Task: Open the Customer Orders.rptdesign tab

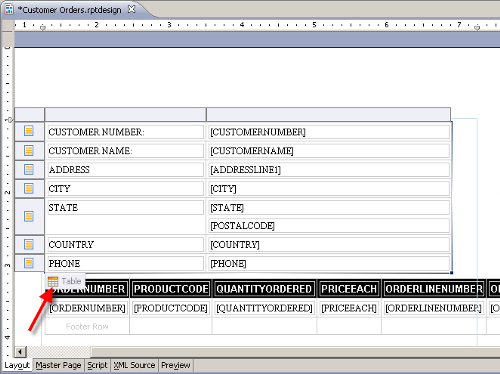Action: click(70, 10)
